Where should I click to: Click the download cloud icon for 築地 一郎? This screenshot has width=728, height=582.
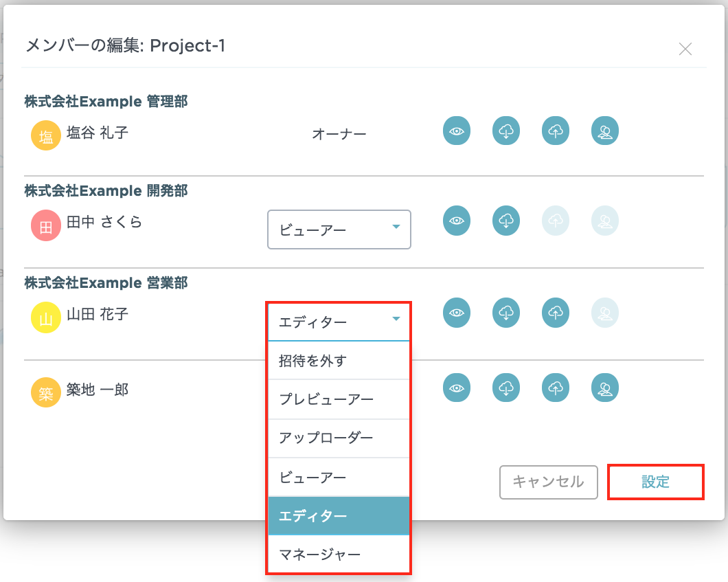coord(505,388)
